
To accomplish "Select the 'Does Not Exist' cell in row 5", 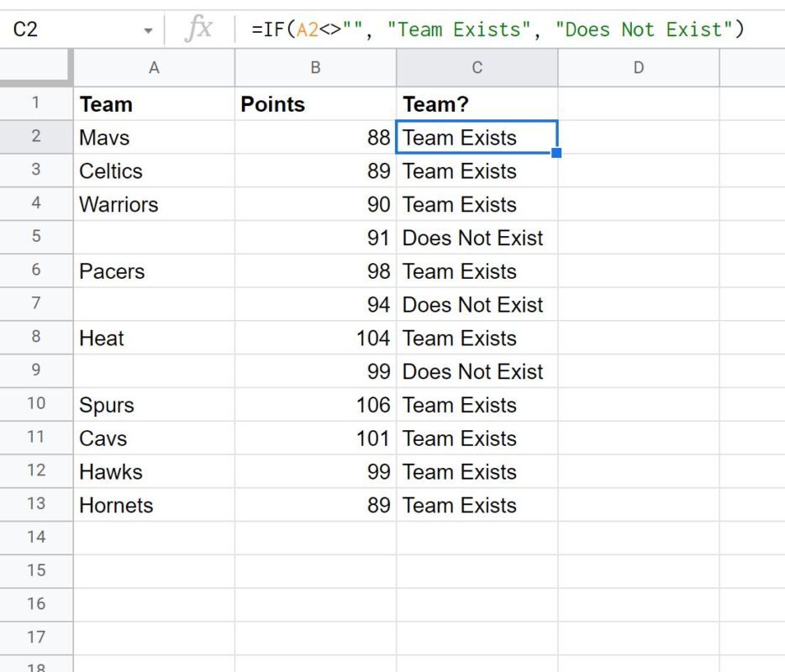I will pyautogui.click(x=477, y=237).
